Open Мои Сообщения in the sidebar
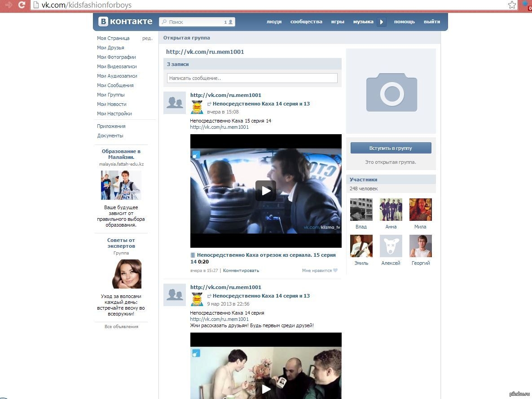 click(x=115, y=85)
